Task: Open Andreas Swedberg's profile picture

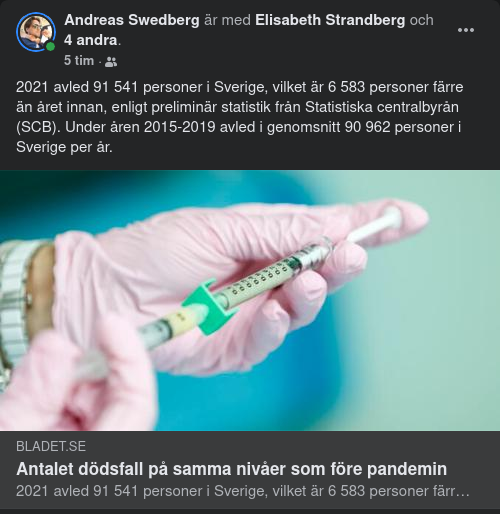Action: [36, 32]
